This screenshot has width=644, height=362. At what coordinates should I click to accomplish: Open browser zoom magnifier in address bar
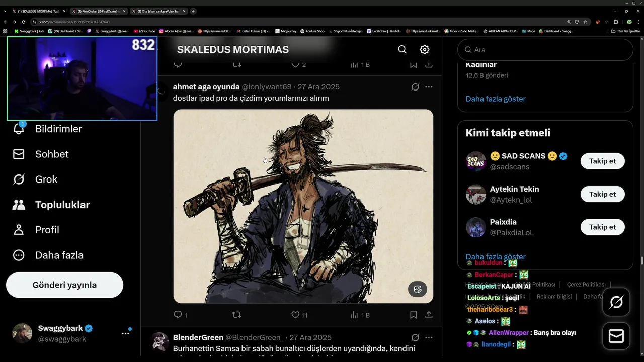point(569,22)
